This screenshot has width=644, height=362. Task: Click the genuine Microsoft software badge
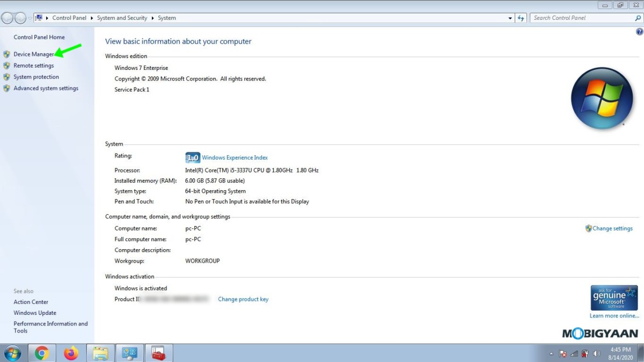tap(614, 298)
